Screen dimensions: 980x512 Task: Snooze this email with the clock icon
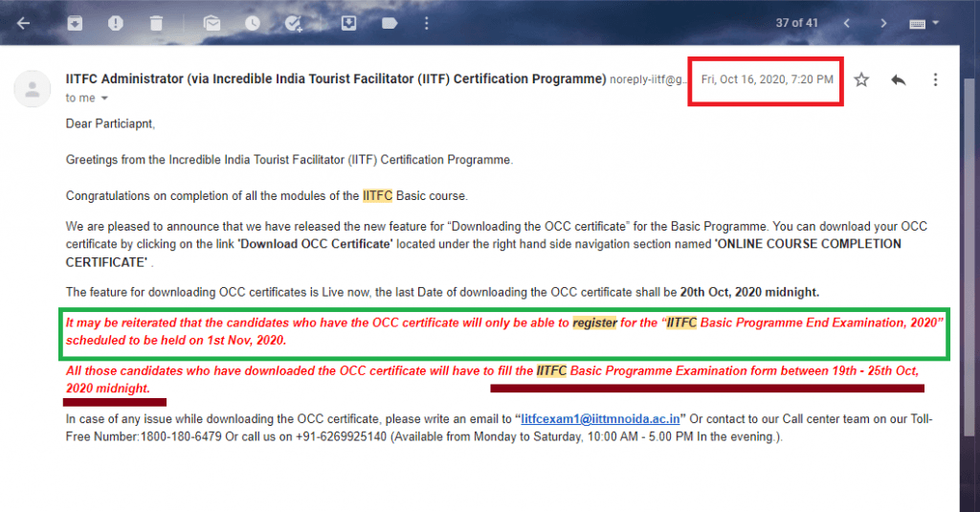[x=253, y=24]
